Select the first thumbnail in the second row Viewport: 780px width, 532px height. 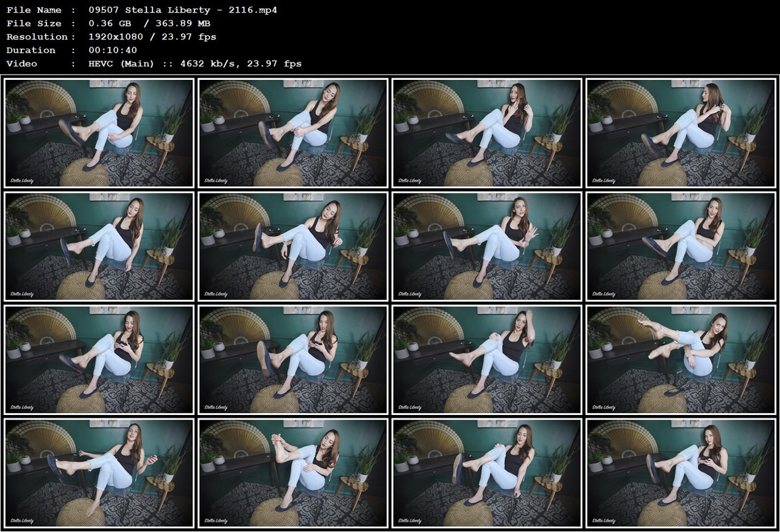pos(99,246)
